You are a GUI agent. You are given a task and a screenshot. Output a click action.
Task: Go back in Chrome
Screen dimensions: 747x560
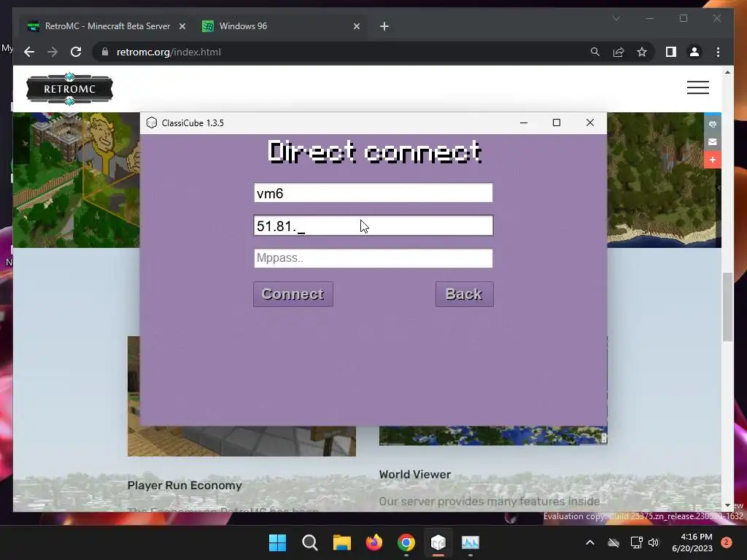pyautogui.click(x=29, y=52)
